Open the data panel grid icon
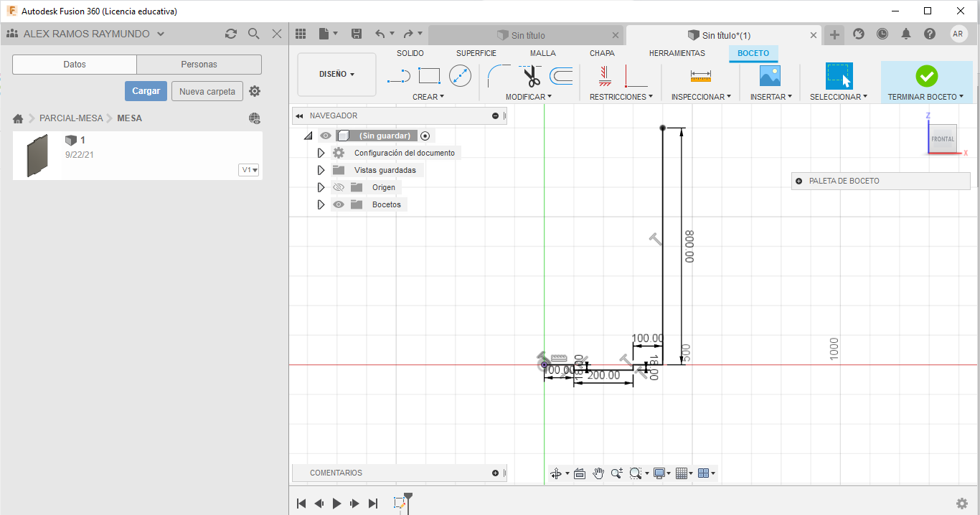The image size is (980, 515). tap(301, 34)
